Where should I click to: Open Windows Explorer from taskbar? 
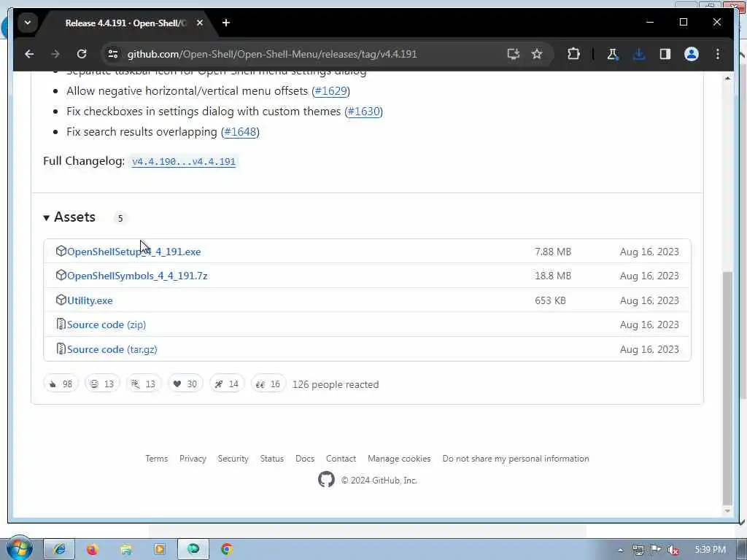click(125, 550)
